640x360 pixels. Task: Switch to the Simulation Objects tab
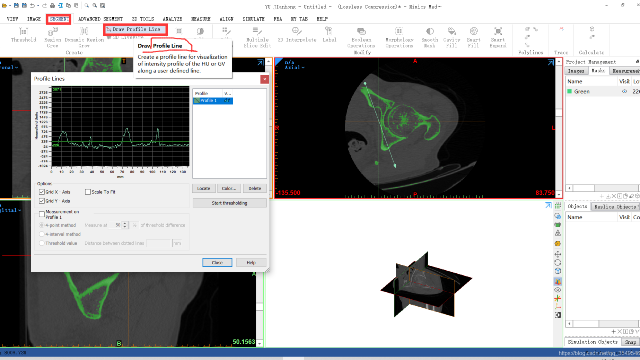pos(592,342)
